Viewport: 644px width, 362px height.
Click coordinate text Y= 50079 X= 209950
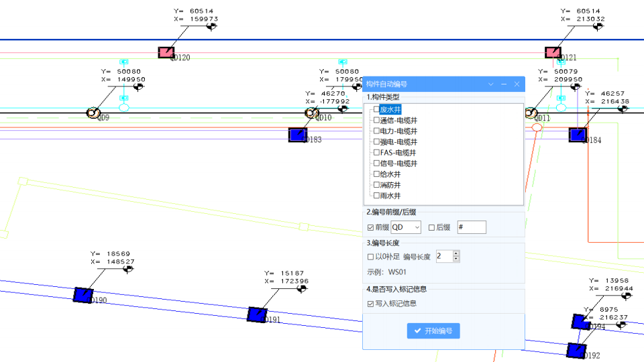560,76
